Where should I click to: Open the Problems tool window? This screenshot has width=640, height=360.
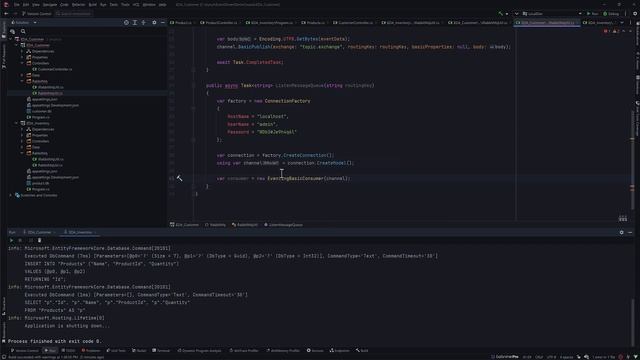click(91, 350)
